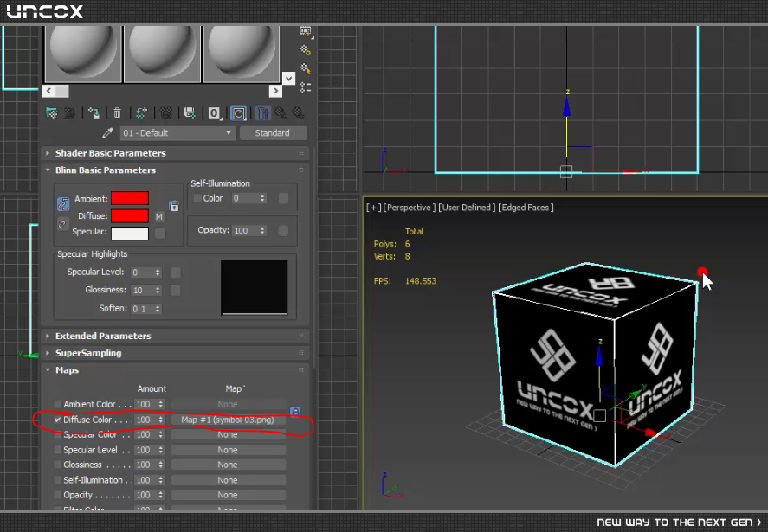Enable the Opacity map checkbox
768x532 pixels.
[58, 495]
